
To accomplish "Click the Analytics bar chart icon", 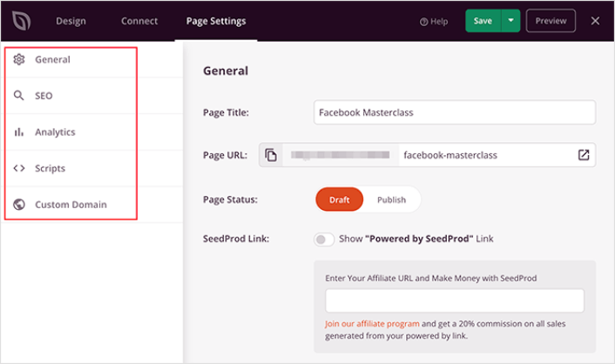I will coord(19,132).
